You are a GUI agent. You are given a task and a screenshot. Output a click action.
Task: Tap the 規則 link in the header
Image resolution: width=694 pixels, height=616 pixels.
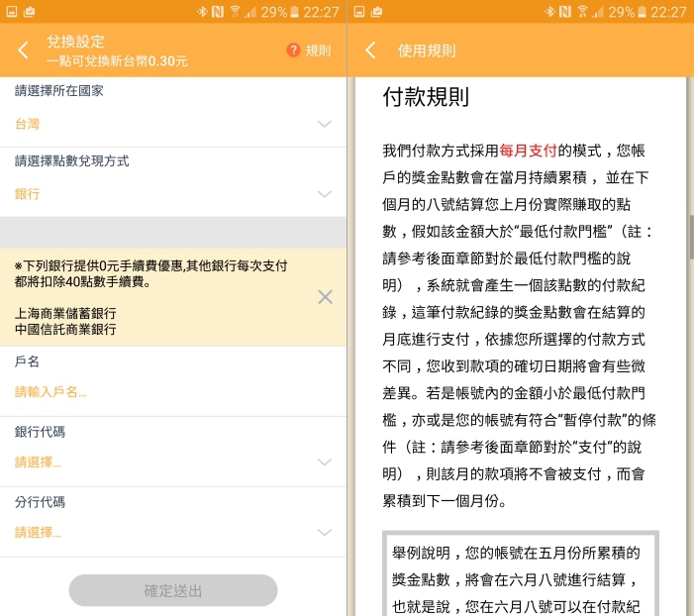click(x=318, y=51)
